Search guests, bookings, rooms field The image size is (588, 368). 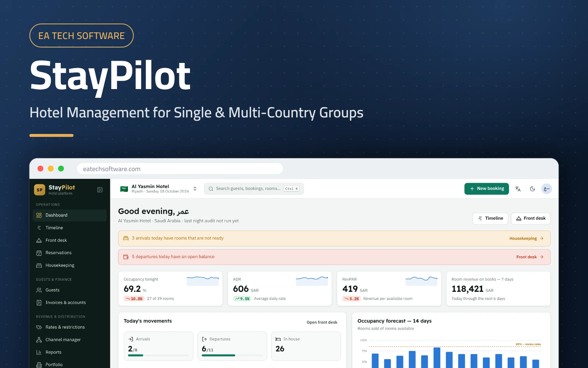click(254, 189)
